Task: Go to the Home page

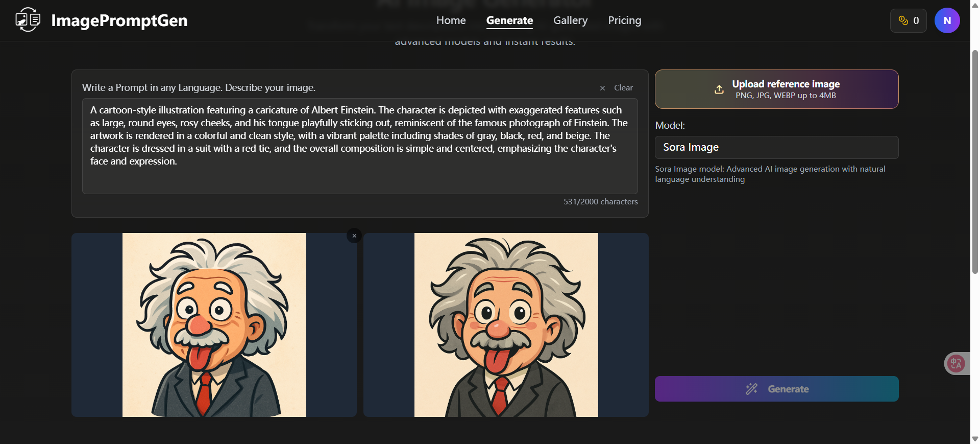Action: tap(451, 20)
